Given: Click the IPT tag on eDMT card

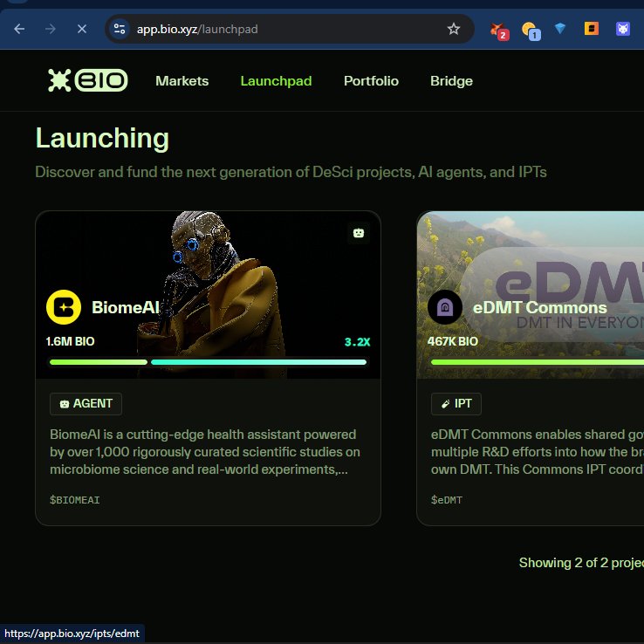Looking at the screenshot, I should point(456,404).
